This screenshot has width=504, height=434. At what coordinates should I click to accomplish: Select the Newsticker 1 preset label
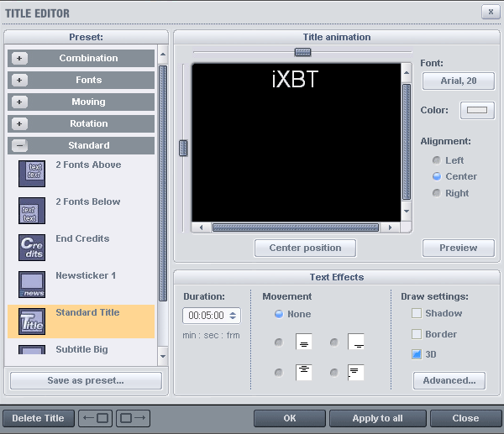pos(86,275)
